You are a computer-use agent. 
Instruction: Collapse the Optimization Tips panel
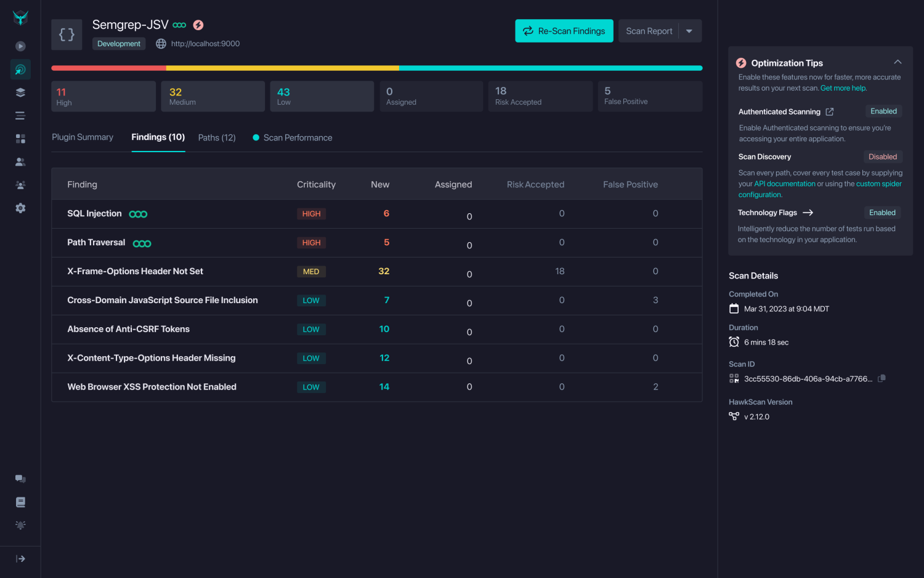pos(898,62)
